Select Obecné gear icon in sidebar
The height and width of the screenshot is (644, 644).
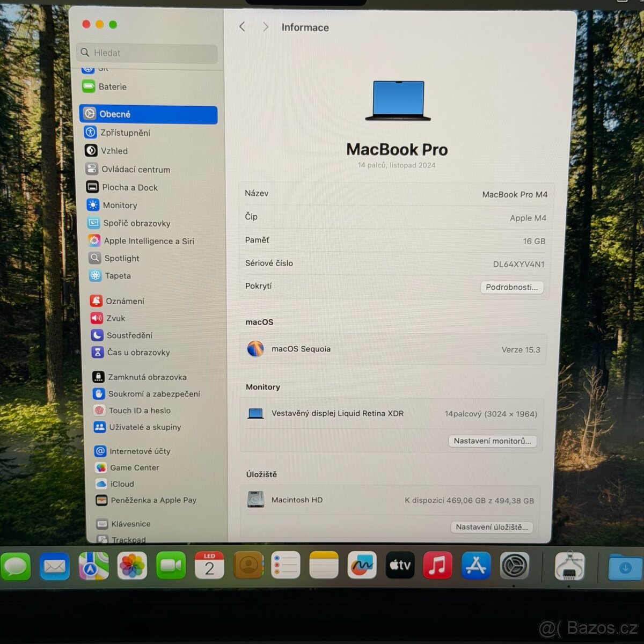90,114
